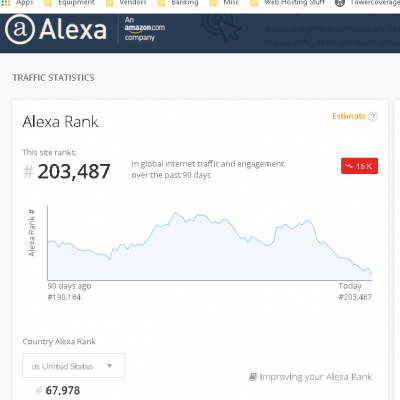
Task: Open the Web Hosting Stuff bookmarks folder
Action: pos(287,3)
